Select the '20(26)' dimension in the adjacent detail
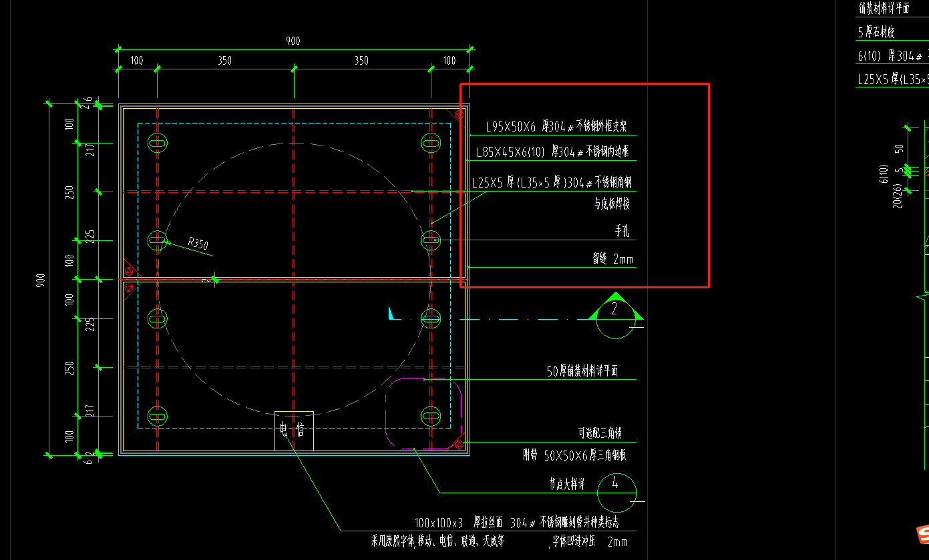This screenshot has width=929, height=560. pyautogui.click(x=896, y=195)
